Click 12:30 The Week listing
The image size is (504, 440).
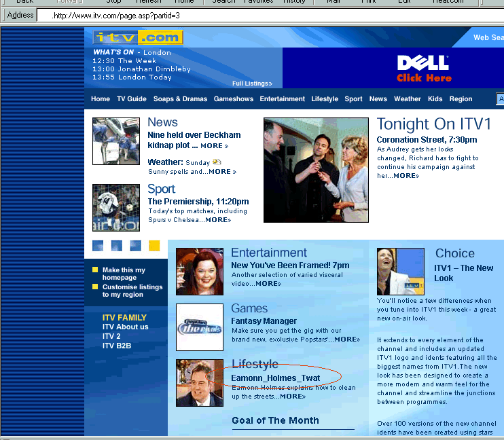124,60
